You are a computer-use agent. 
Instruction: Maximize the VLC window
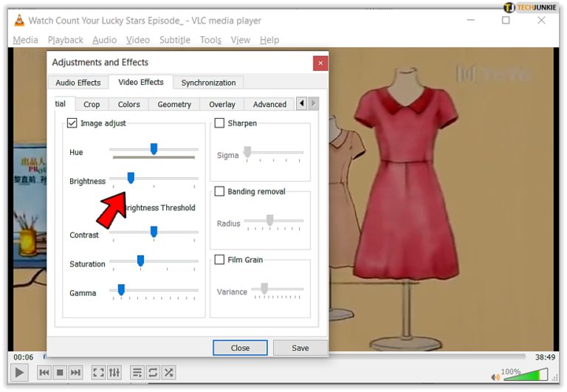(x=506, y=20)
